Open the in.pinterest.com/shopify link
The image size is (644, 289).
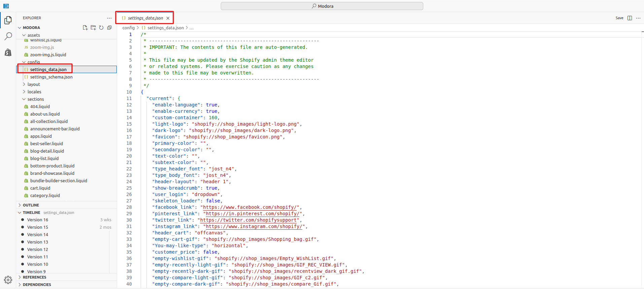pos(252,214)
